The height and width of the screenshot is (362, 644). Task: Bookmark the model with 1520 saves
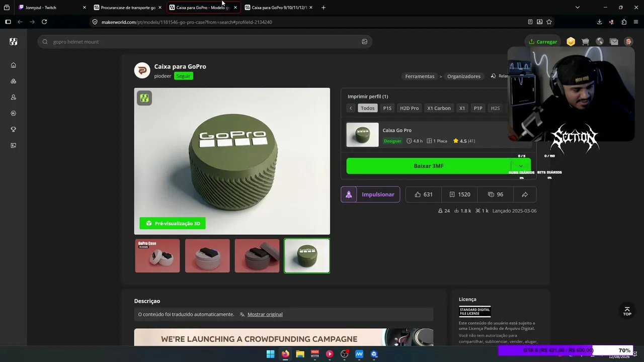[x=459, y=195]
